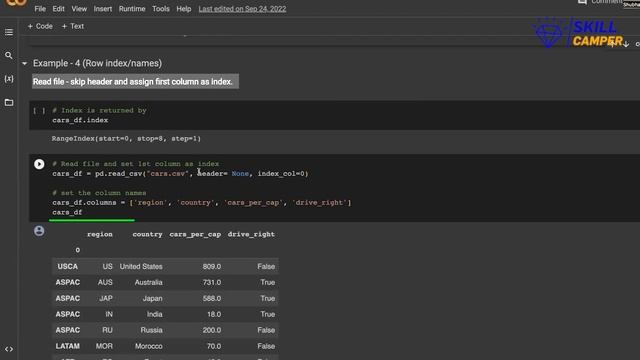The height and width of the screenshot is (360, 640).
Task: Click the 'USCA' index cell
Action: point(67,267)
